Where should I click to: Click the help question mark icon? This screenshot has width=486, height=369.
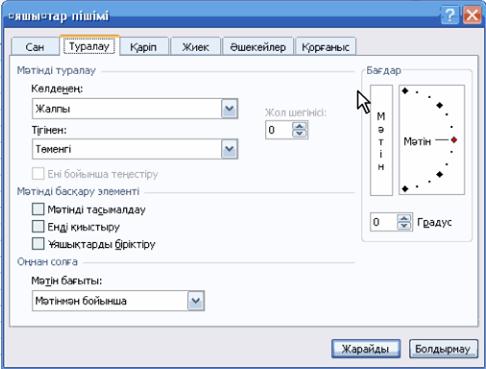click(x=450, y=15)
